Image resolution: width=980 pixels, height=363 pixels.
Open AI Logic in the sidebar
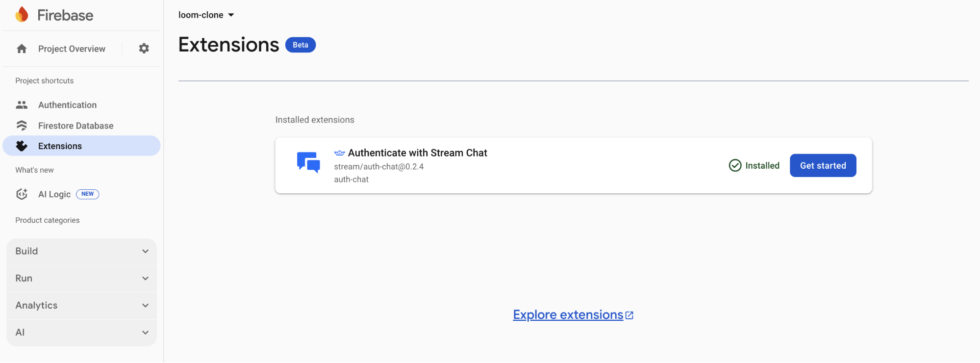[54, 194]
